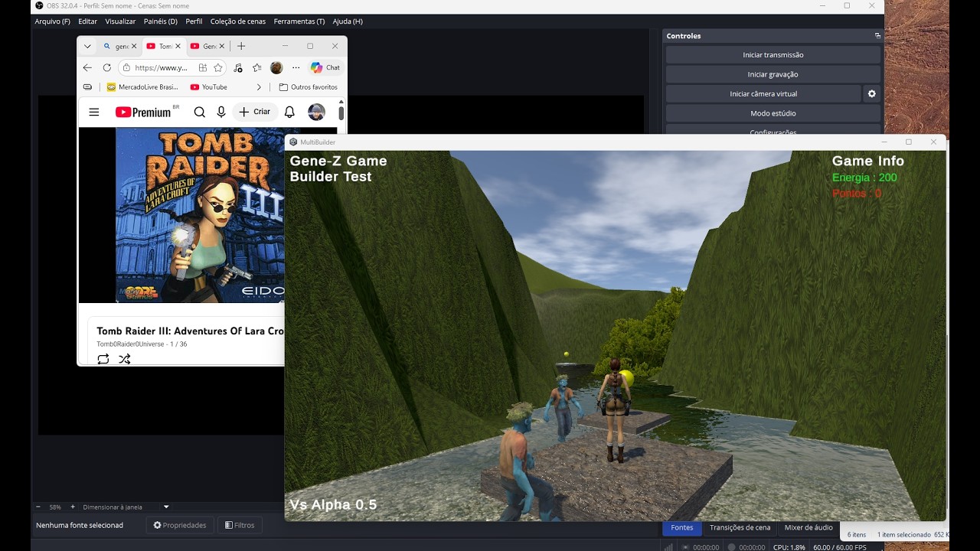The image size is (980, 551).
Task: Open the browser profile avatar
Action: coord(276,67)
